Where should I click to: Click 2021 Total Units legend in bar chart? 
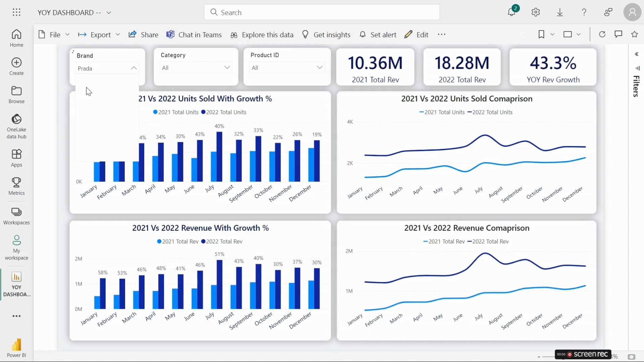176,112
